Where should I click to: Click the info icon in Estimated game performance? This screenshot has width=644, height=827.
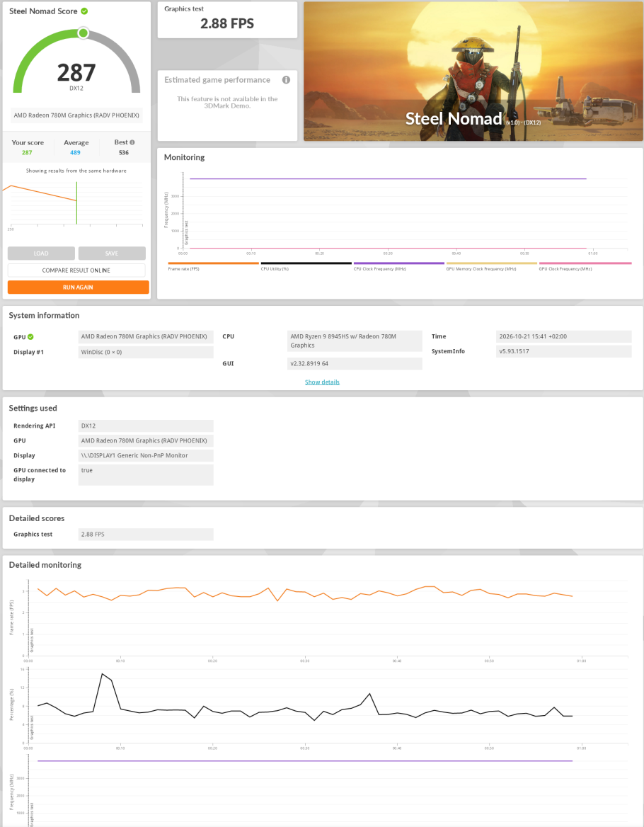(286, 79)
